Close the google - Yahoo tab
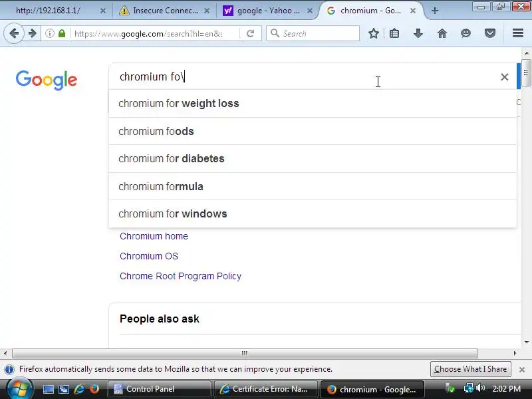The image size is (532, 399). [309, 11]
